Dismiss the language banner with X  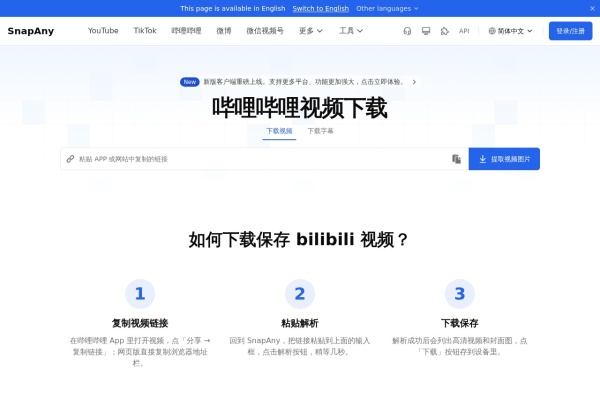(592, 8)
